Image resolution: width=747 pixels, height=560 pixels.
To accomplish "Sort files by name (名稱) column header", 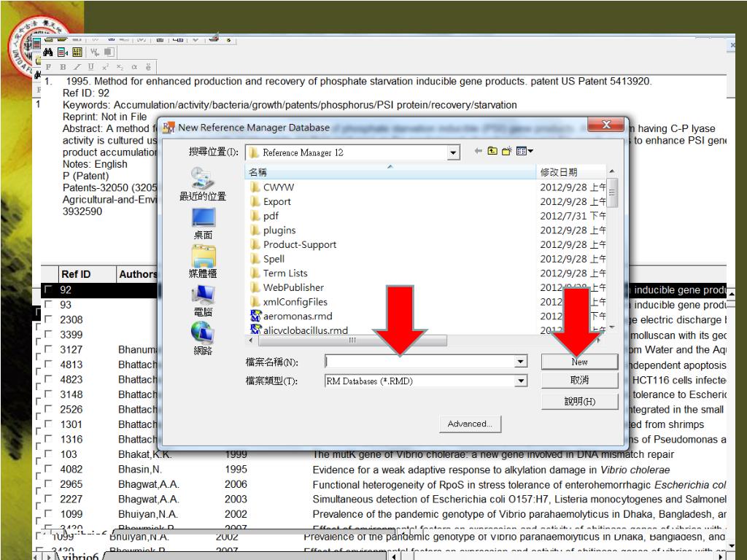I will (390, 172).
